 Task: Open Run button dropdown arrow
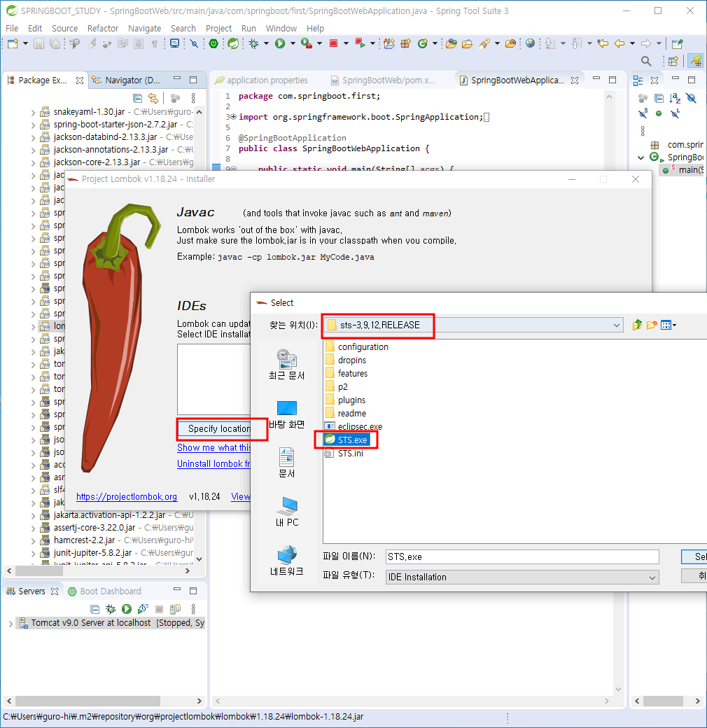click(x=293, y=43)
